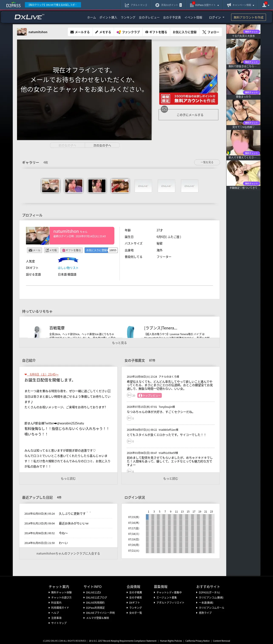The height and width of the screenshot is (644, 273).
Task: Open the diary entry 久しぶりに更新です
Action: point(75,514)
